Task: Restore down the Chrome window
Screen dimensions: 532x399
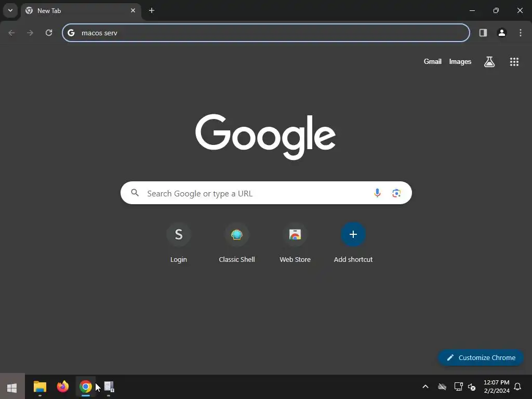Action: 496,10
